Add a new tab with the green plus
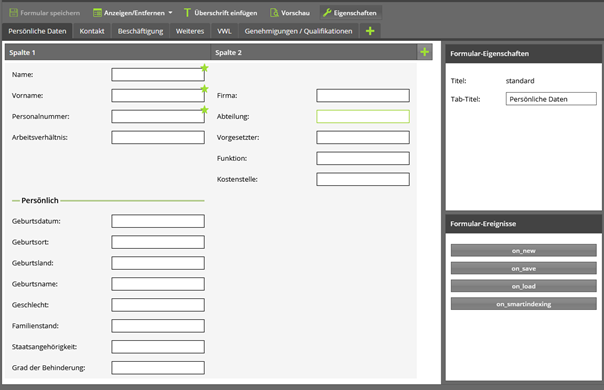 coord(370,31)
